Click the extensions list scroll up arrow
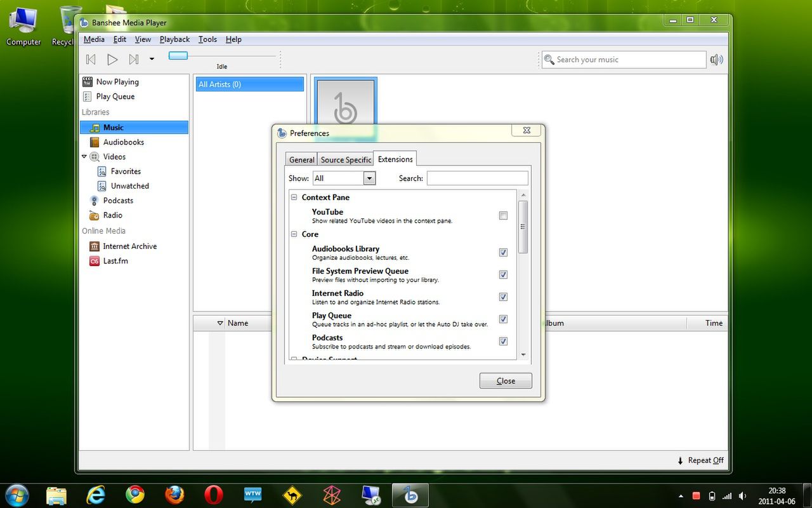This screenshot has height=508, width=812. point(523,194)
